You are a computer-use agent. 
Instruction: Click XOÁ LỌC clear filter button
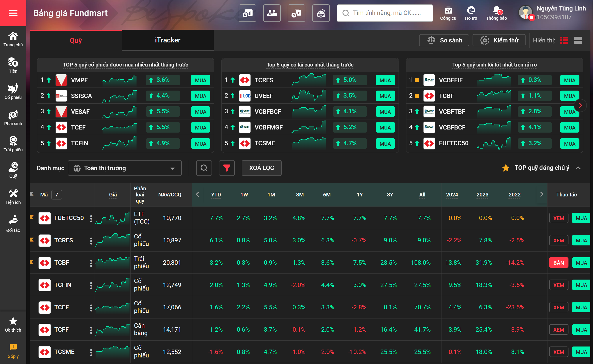[x=261, y=168]
